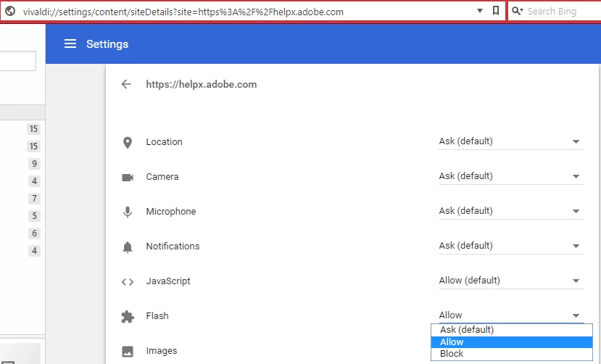Click the Notifications label
Screen dimensions: 601x364
[173, 246]
